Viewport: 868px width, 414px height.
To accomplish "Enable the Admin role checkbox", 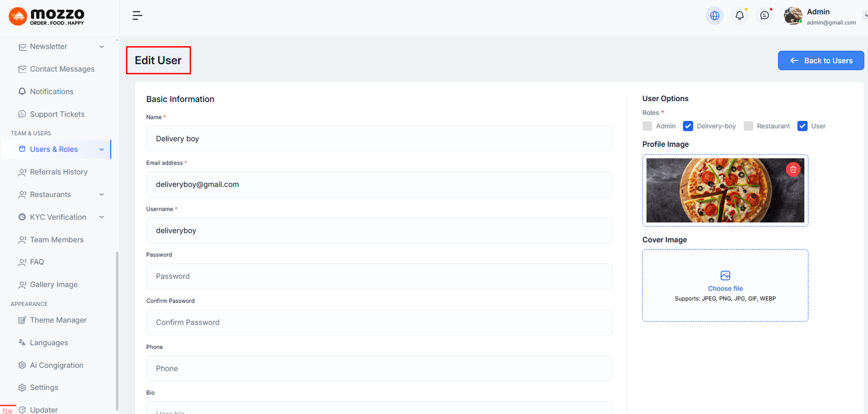I will (x=647, y=126).
